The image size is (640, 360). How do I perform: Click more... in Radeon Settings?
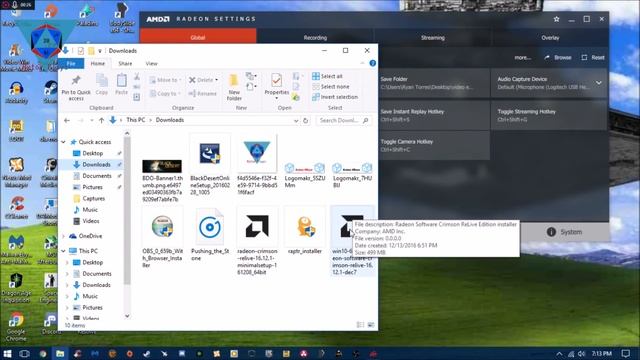click(x=522, y=58)
